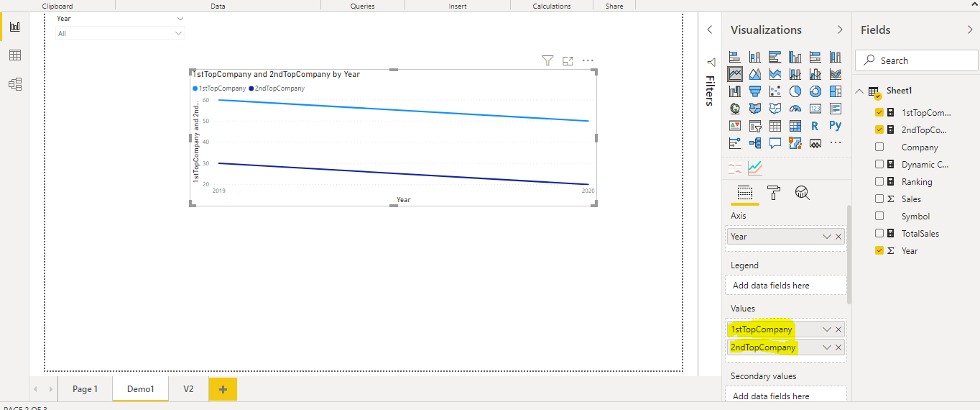Insert an R script visual
Viewport: 980px width, 410px height.
pyautogui.click(x=815, y=126)
